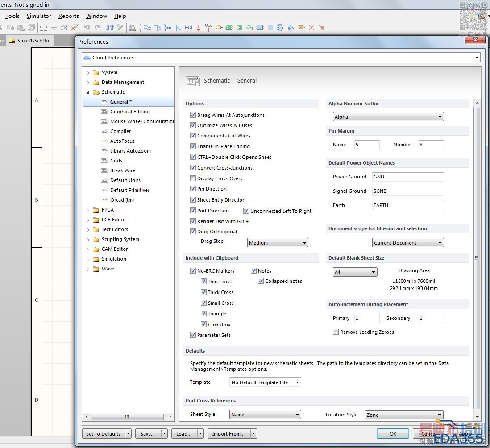
Task: Click the Place Bus toolbar icon
Action: pyautogui.click(x=157, y=28)
